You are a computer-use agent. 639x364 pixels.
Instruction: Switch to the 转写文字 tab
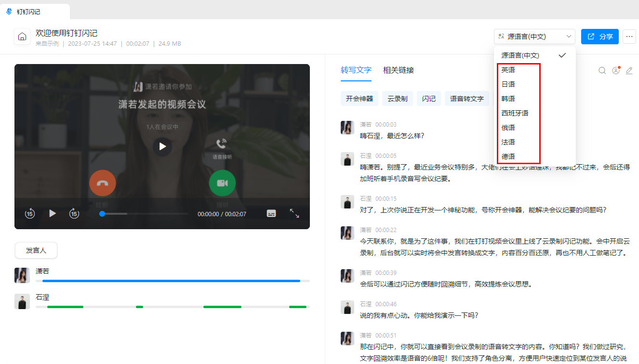pos(356,70)
